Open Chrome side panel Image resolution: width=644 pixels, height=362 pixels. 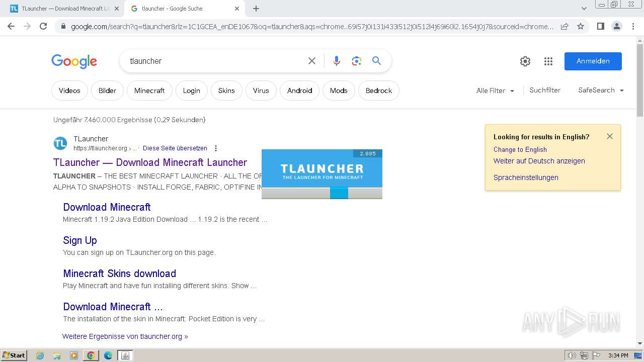click(600, 26)
